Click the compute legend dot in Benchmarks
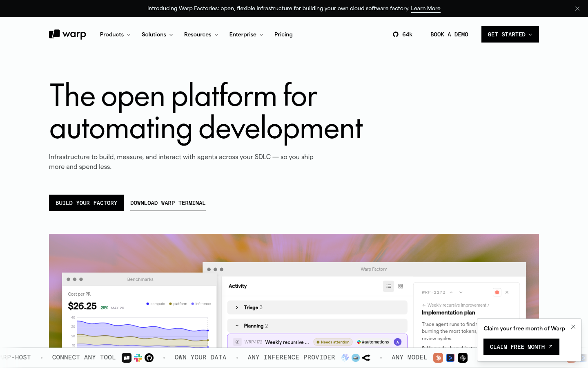The height and width of the screenshot is (368, 588). click(147, 304)
